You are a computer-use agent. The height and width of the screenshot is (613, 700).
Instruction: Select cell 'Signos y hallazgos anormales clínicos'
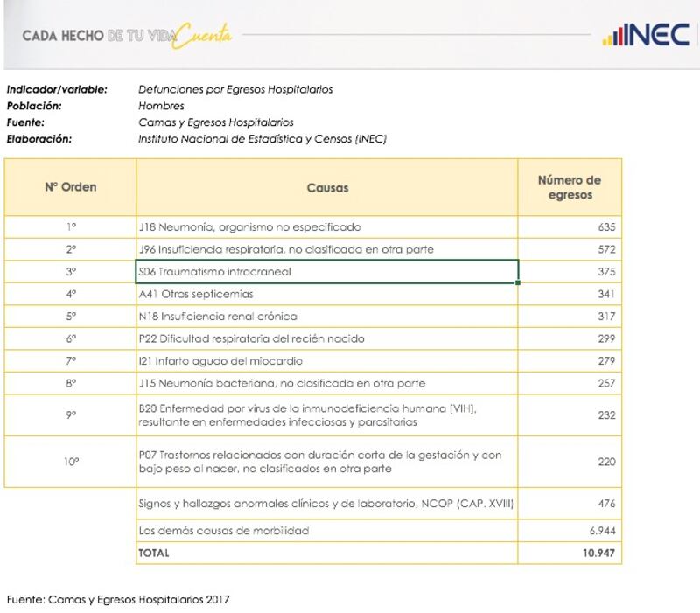[327, 504]
